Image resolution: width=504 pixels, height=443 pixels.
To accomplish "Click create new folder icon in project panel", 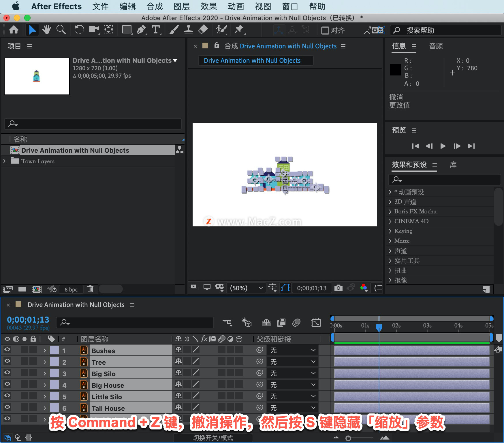I will pos(22,289).
